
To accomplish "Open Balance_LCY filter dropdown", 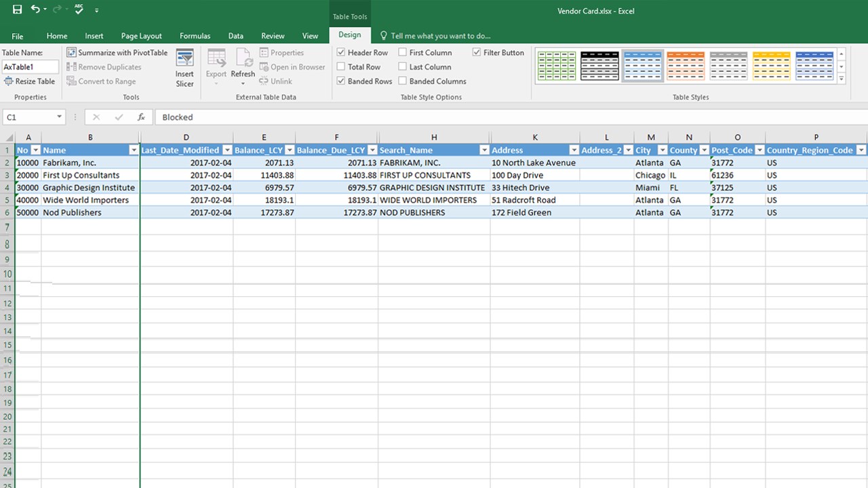I will point(290,150).
